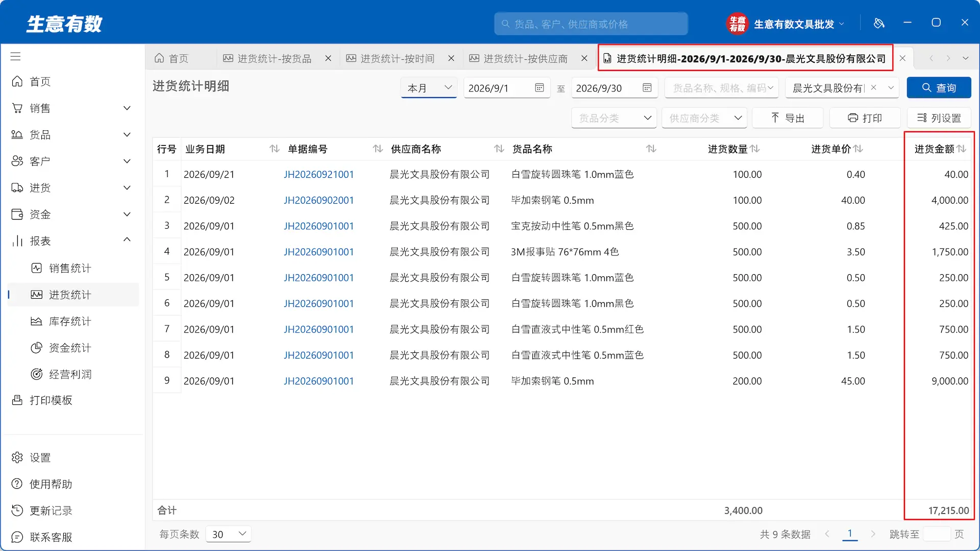Click the theme skin icon in title bar
The height and width of the screenshot is (551, 980).
[879, 23]
